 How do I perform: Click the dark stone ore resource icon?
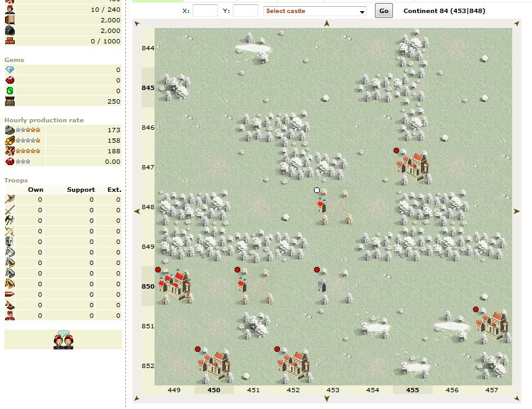click(x=10, y=30)
